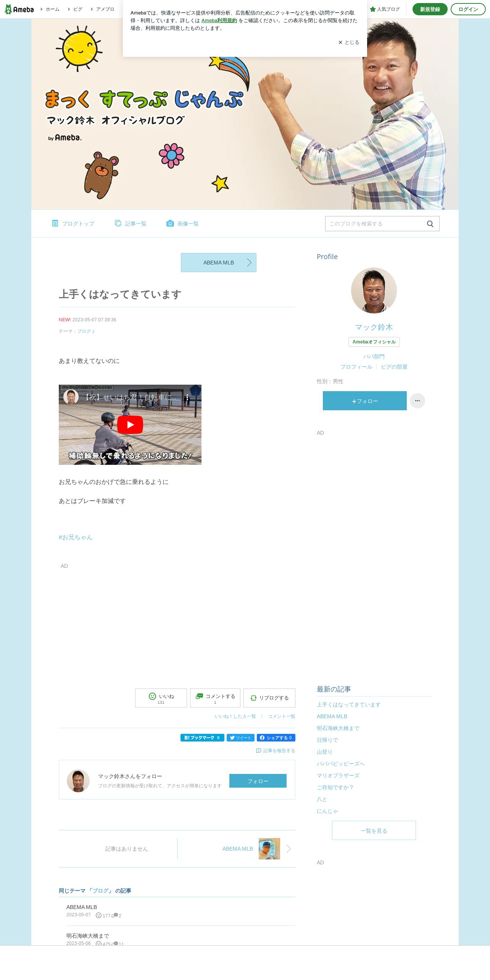Open the ホーム header link
Image resolution: width=490 pixels, height=980 pixels.
click(x=50, y=9)
